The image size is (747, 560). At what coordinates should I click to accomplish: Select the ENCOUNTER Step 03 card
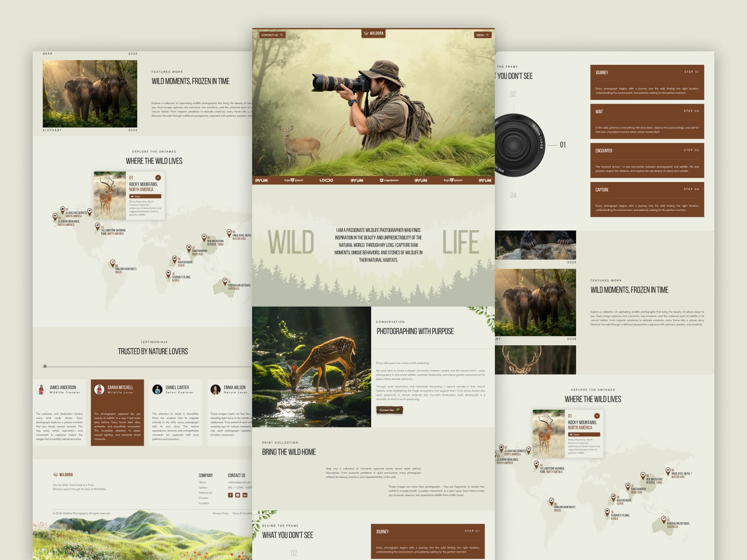647,161
